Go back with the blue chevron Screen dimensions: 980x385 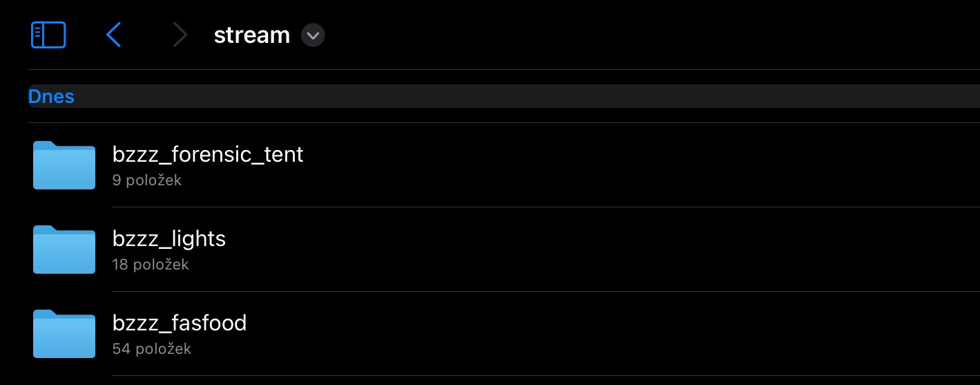[114, 35]
